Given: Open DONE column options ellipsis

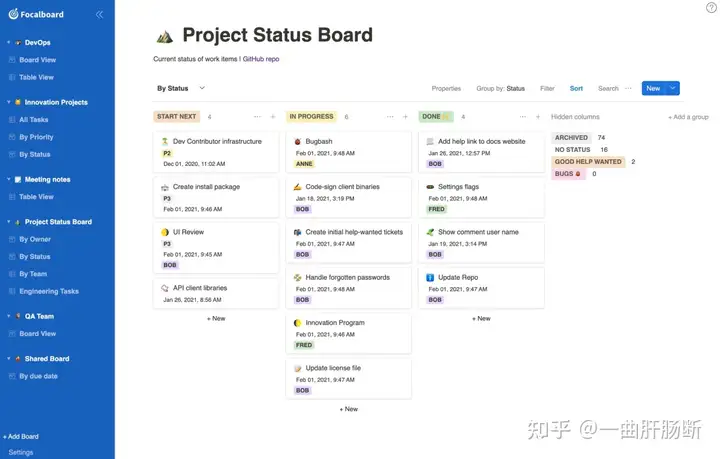Looking at the screenshot, I should pyautogui.click(x=523, y=117).
